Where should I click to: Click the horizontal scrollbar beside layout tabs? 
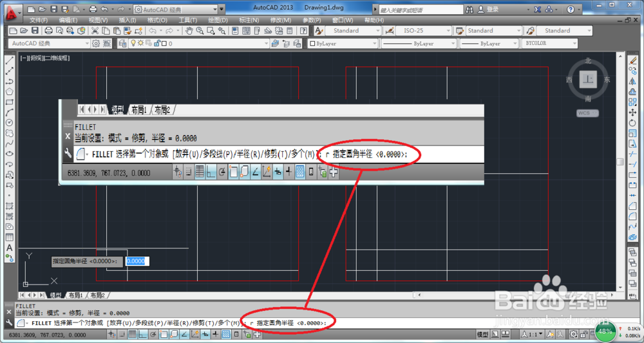tap(516, 295)
